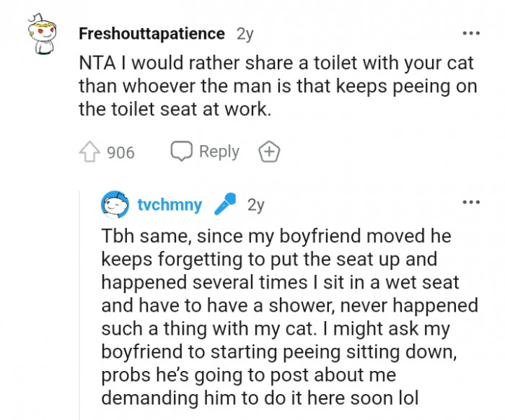Upvote the Freshouttapatience comment
505x420 pixels.
(x=89, y=152)
